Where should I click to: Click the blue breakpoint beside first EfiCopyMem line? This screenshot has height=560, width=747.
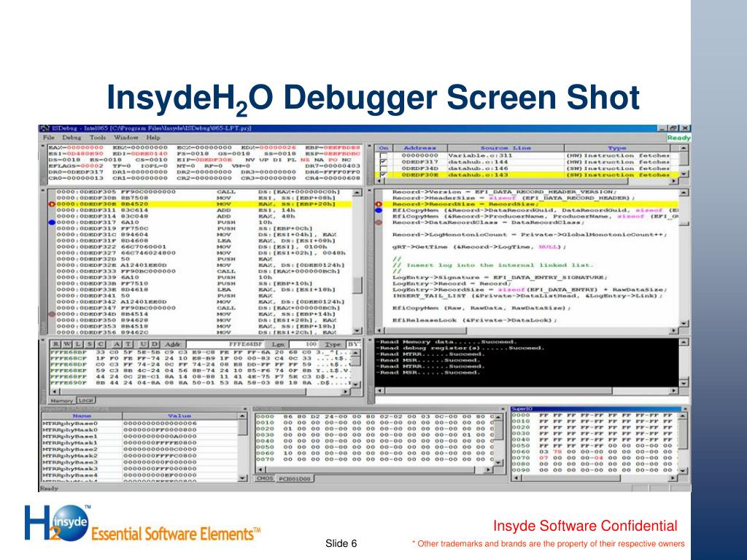[x=379, y=210]
